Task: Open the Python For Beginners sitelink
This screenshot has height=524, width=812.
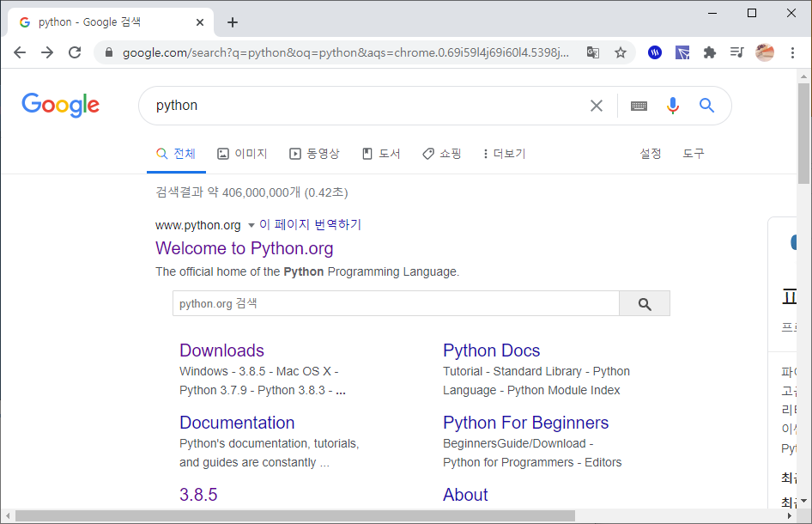Action: click(x=525, y=423)
